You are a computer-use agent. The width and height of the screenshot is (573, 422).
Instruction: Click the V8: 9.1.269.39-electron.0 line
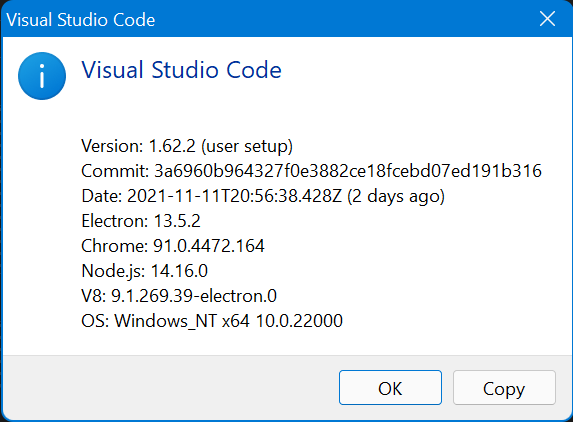pos(179,296)
